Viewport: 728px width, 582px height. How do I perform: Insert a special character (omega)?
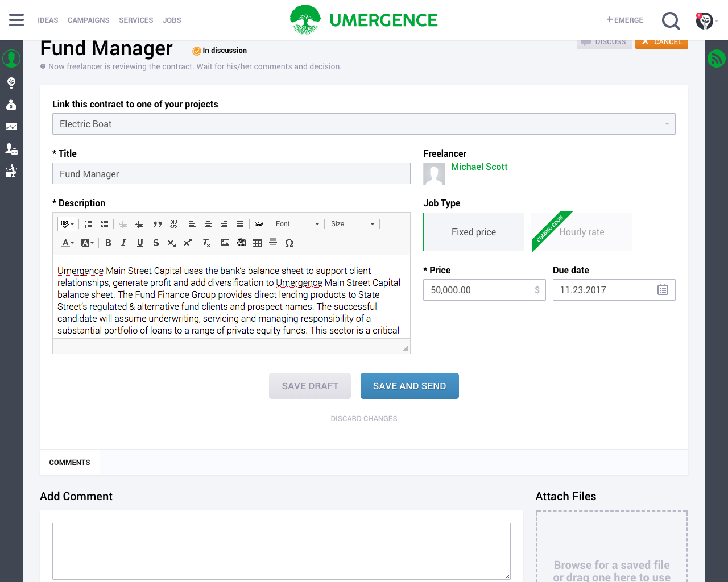(x=289, y=243)
